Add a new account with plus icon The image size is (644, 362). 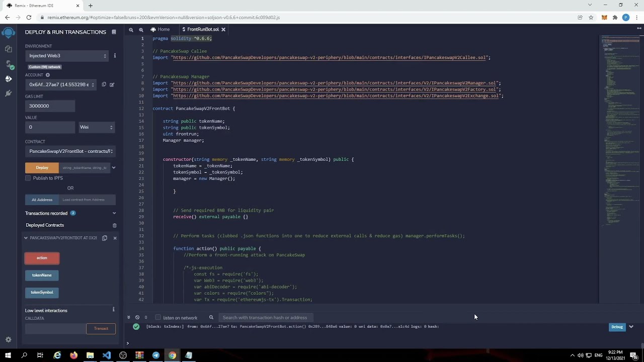pyautogui.click(x=48, y=75)
